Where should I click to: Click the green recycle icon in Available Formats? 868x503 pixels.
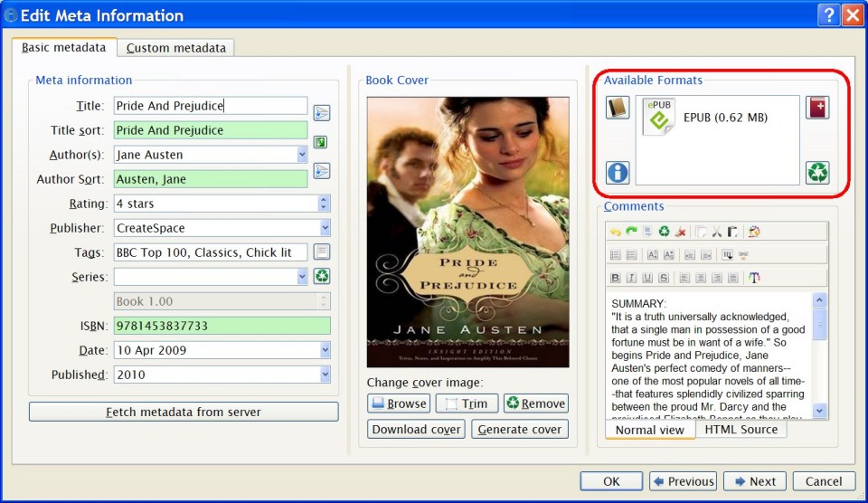click(817, 172)
